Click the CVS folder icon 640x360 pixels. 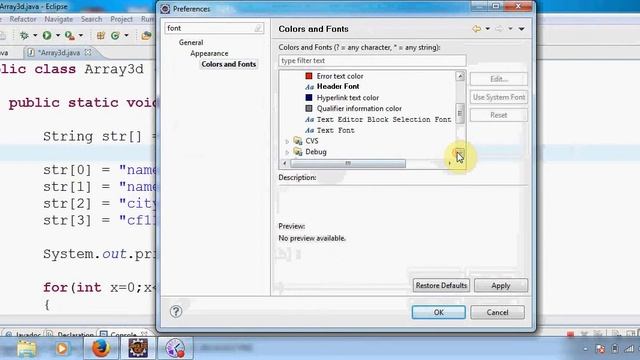(x=298, y=141)
